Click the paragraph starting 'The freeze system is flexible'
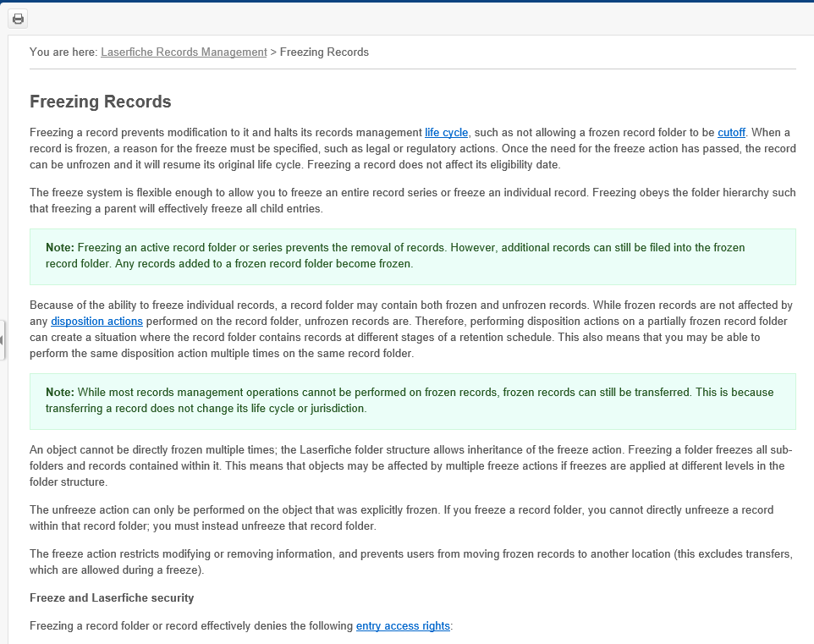 tap(413, 201)
